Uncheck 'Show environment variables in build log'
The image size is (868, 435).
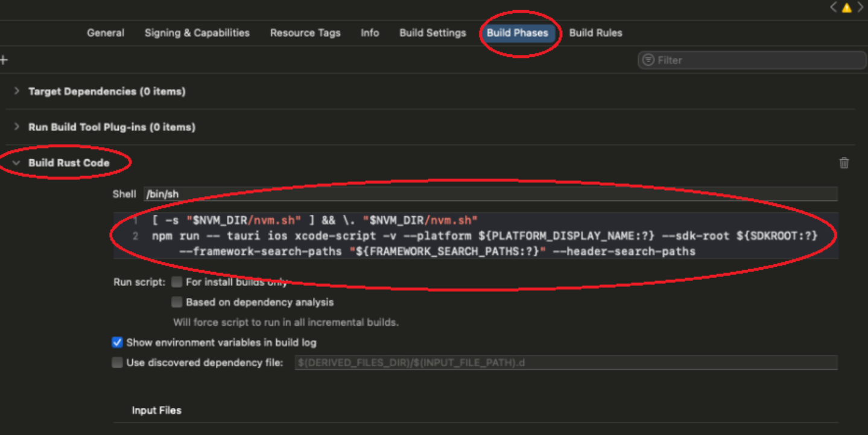[x=118, y=343]
